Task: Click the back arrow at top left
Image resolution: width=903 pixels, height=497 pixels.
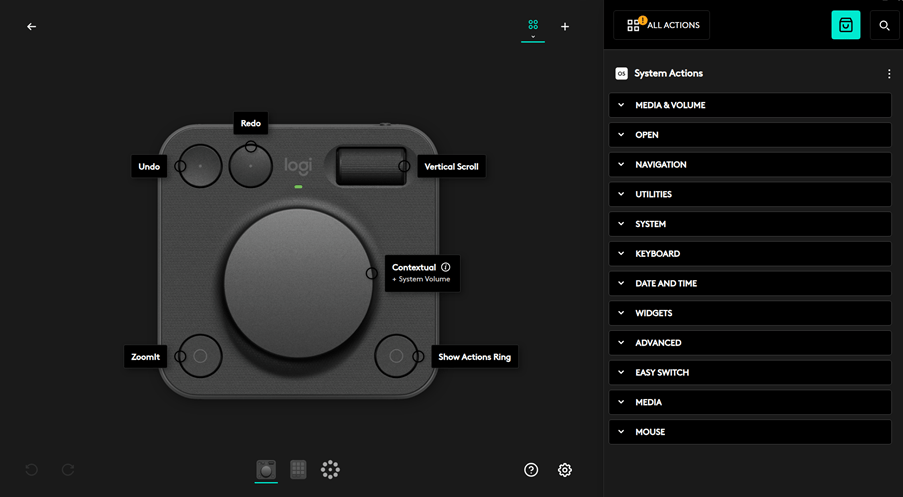Action: 31,27
